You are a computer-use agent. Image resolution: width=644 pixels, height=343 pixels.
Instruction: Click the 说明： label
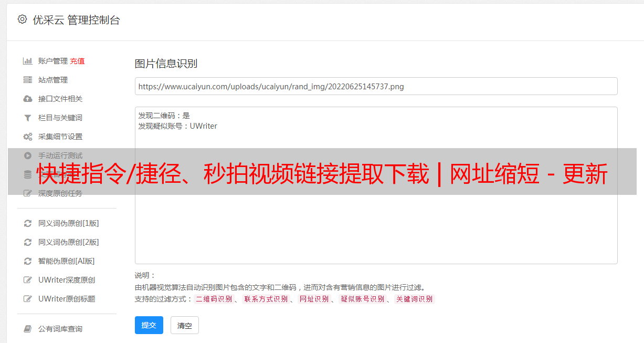[x=145, y=275]
